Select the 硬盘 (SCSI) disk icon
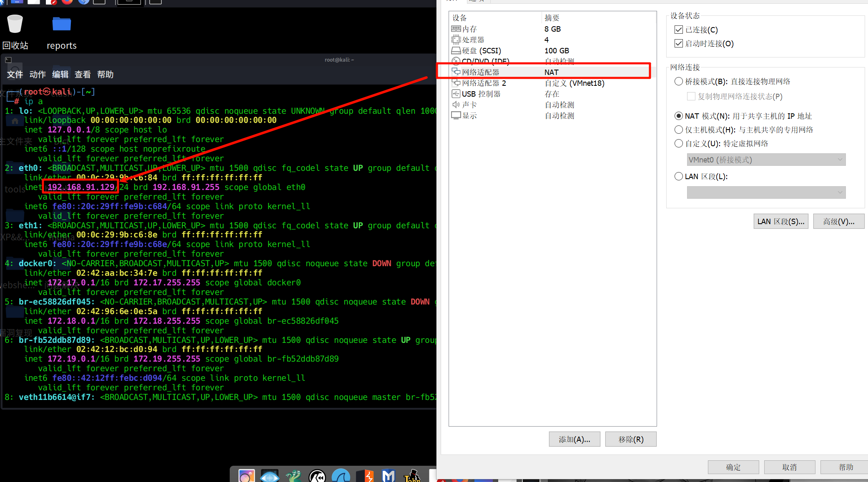The width and height of the screenshot is (868, 482). pyautogui.click(x=456, y=50)
